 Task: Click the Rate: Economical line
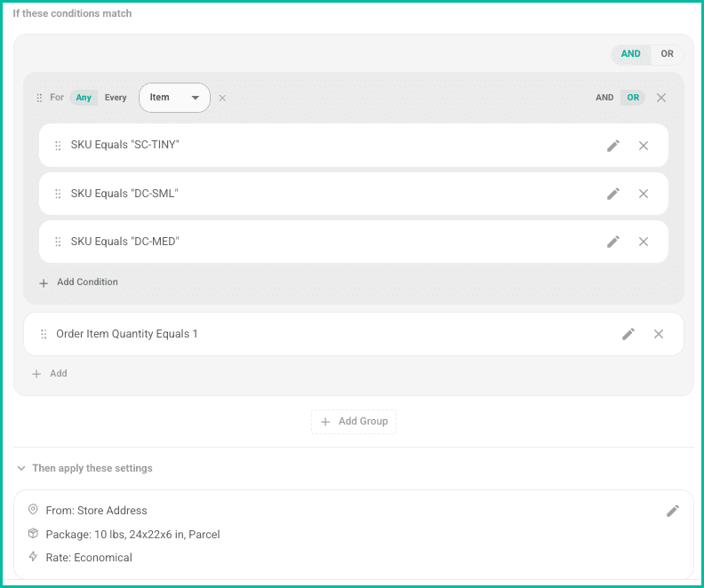[89, 558]
